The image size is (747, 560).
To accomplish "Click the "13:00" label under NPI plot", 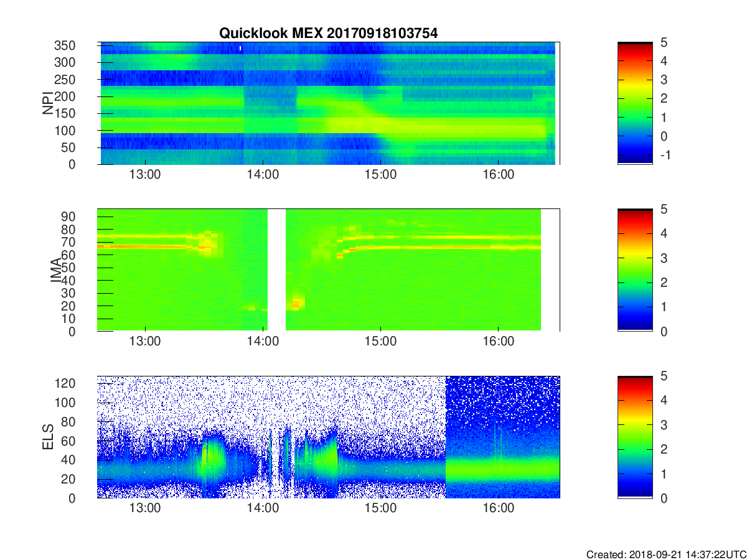I will tap(145, 175).
